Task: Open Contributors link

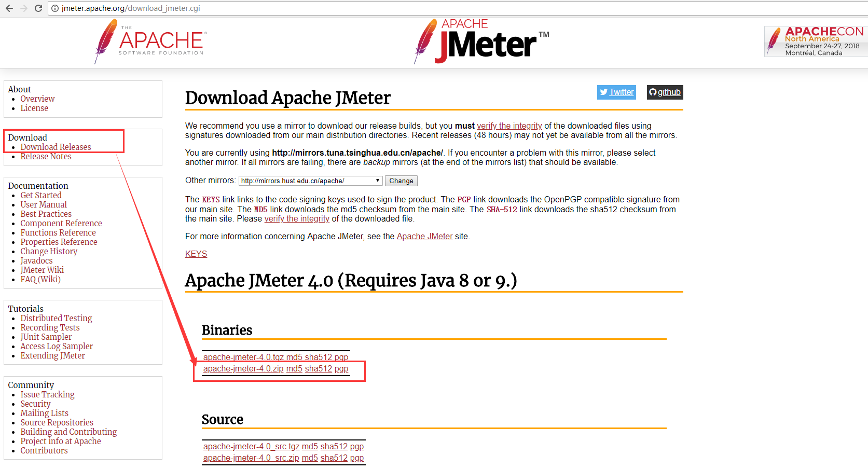Action: [44, 450]
